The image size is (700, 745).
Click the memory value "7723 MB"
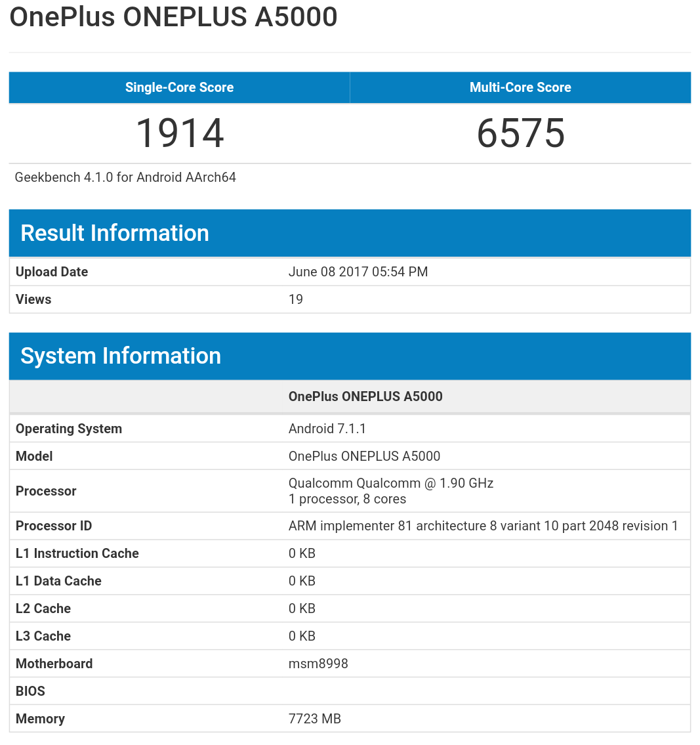coord(315,719)
